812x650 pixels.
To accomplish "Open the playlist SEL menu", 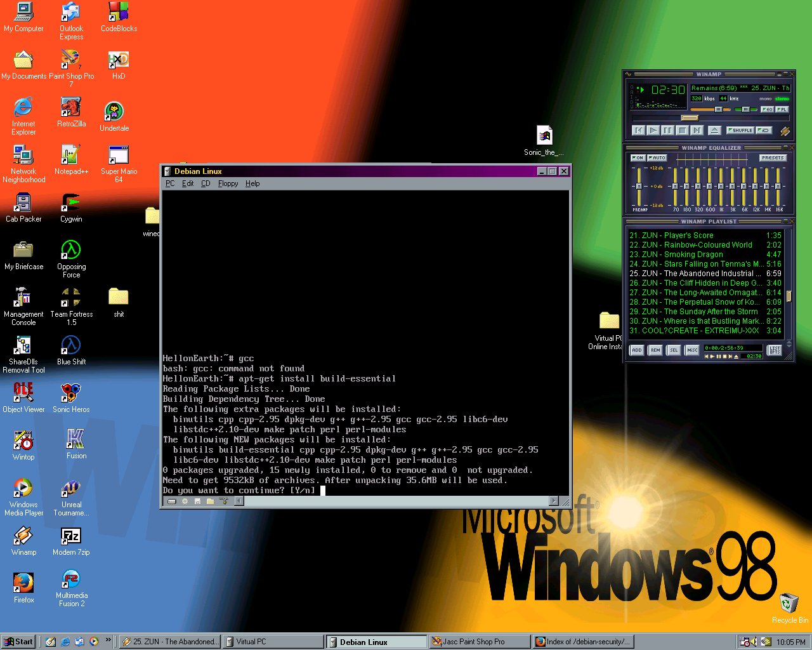I will click(x=674, y=350).
